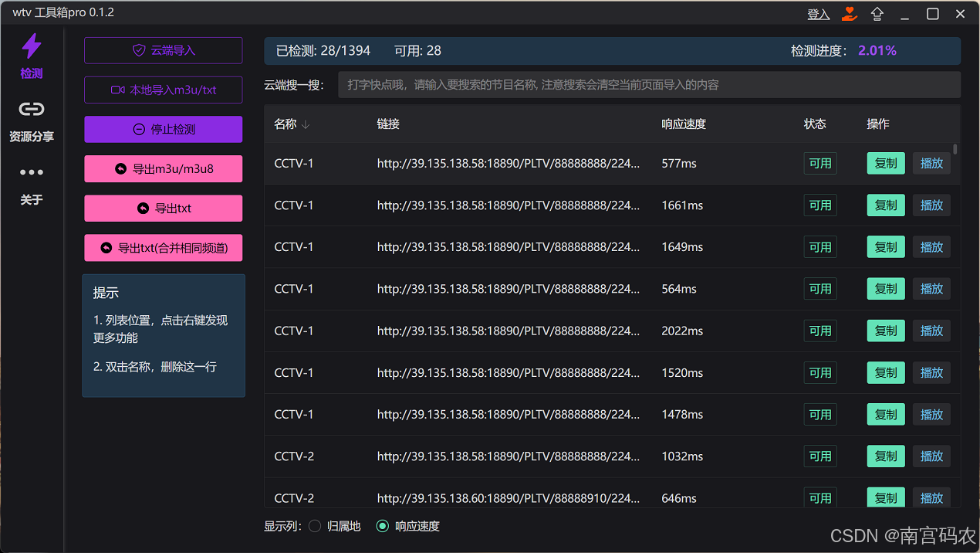
Task: Click the 577ms response value
Action: point(679,163)
